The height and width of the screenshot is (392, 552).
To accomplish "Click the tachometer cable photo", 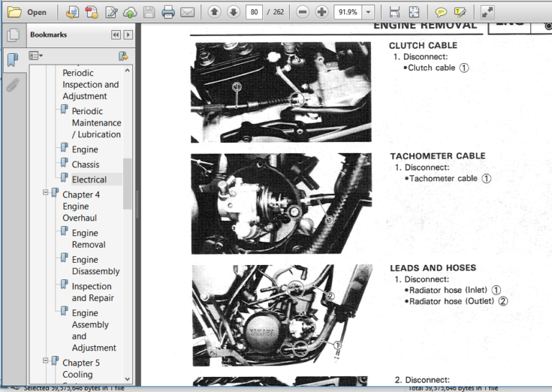I will click(x=281, y=204).
